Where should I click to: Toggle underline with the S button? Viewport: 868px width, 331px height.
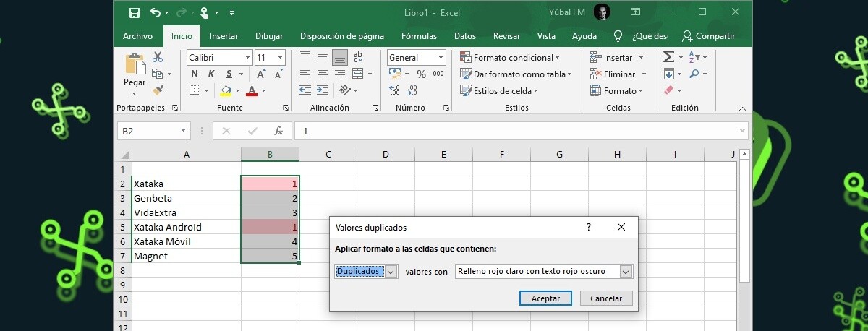click(x=229, y=74)
